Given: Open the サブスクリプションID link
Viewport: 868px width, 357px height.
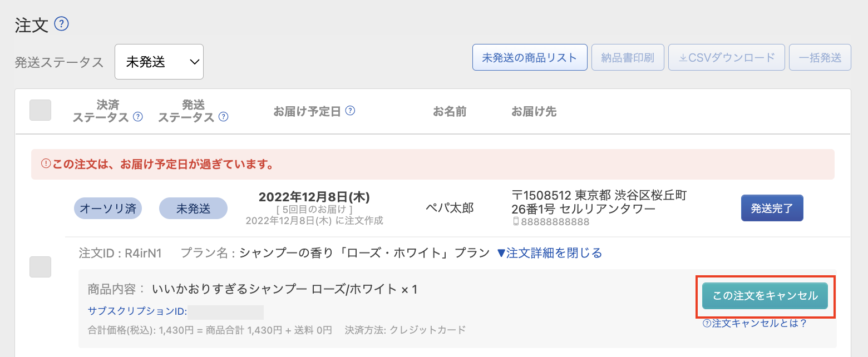Looking at the screenshot, I should pos(137,311).
